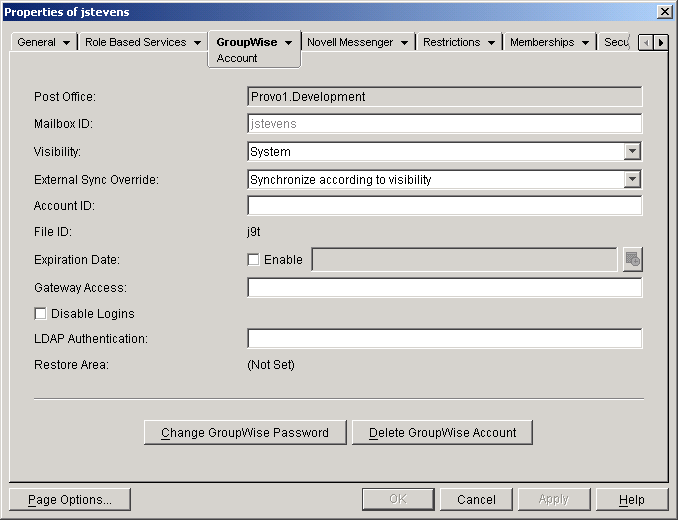The image size is (678, 520).
Task: Expand Novell Messenger tab arrow
Action: [x=404, y=42]
